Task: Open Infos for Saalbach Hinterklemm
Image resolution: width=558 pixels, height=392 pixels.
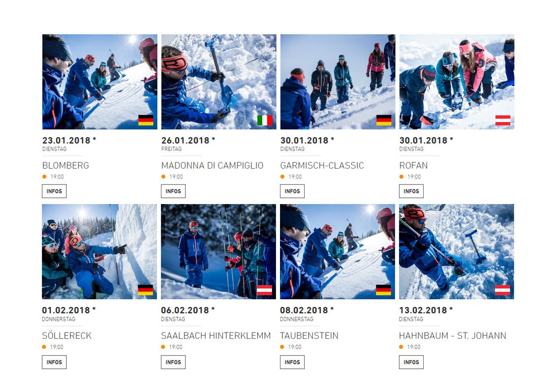Action: [173, 362]
